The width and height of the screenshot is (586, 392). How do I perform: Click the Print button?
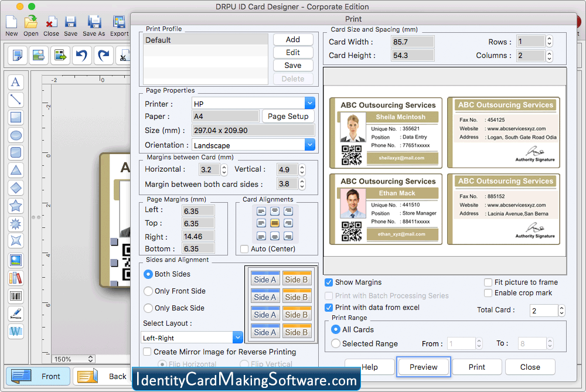click(x=477, y=367)
